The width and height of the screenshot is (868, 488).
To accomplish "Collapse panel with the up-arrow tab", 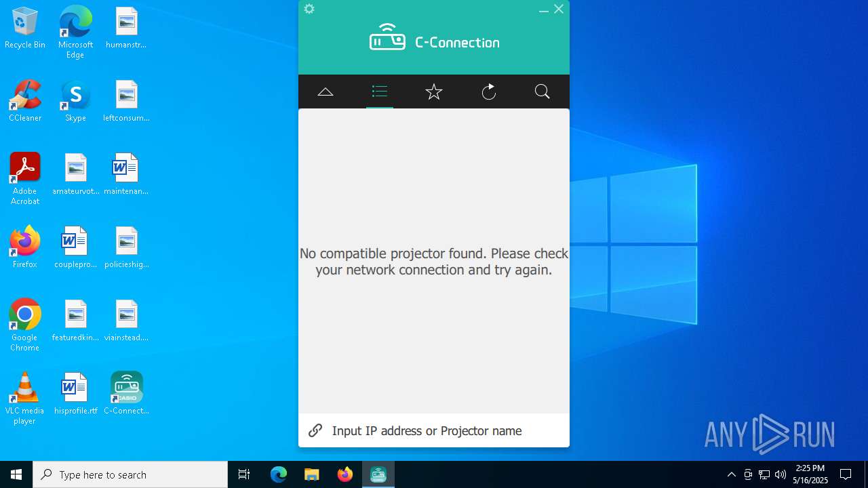I will (x=325, y=91).
